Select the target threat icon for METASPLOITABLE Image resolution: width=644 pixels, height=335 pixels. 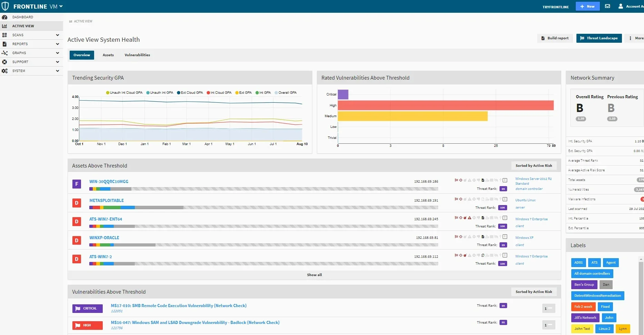(461, 199)
